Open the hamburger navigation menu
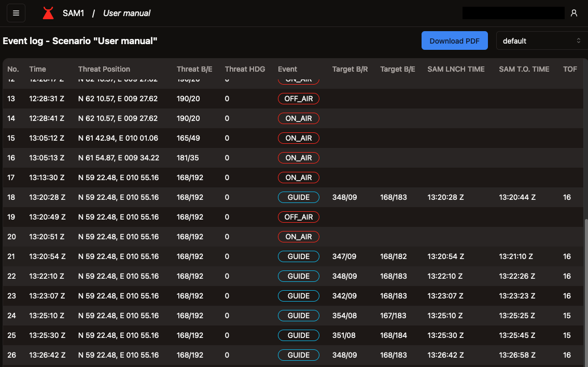This screenshot has width=588, height=367. 16,13
